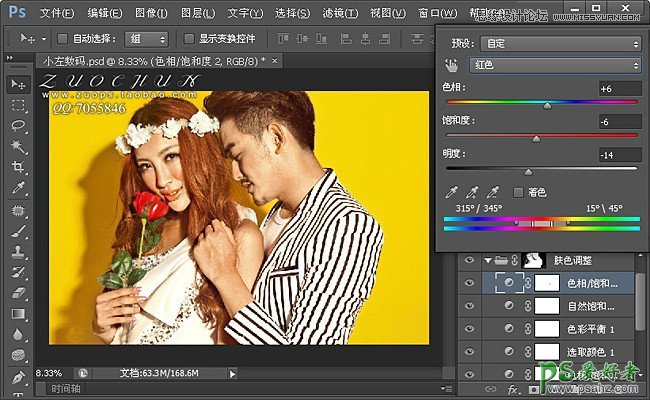Click the 色相 hue value field
This screenshot has width=650, height=400.
click(x=618, y=89)
